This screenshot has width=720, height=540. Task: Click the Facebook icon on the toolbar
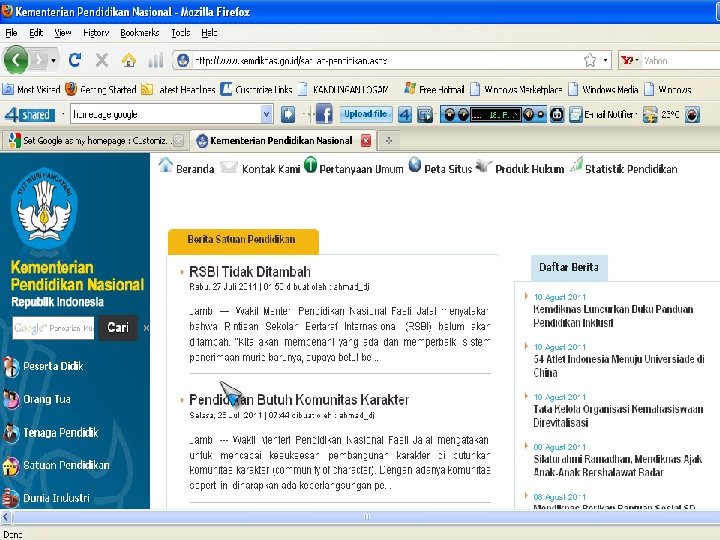coord(324,114)
